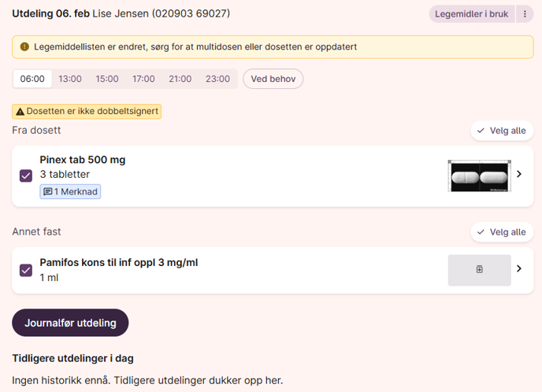
Task: Click the Journalfør utdeling button
Action: [x=70, y=323]
